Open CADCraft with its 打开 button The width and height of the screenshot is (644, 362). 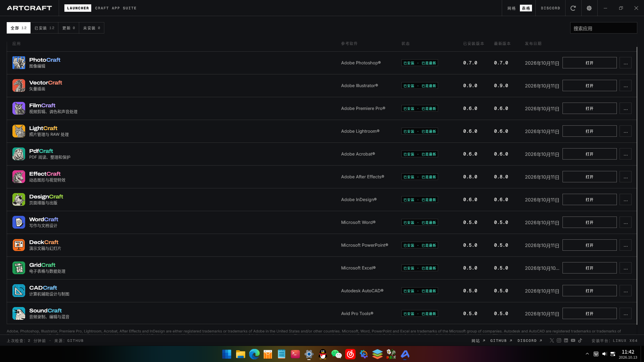click(589, 291)
